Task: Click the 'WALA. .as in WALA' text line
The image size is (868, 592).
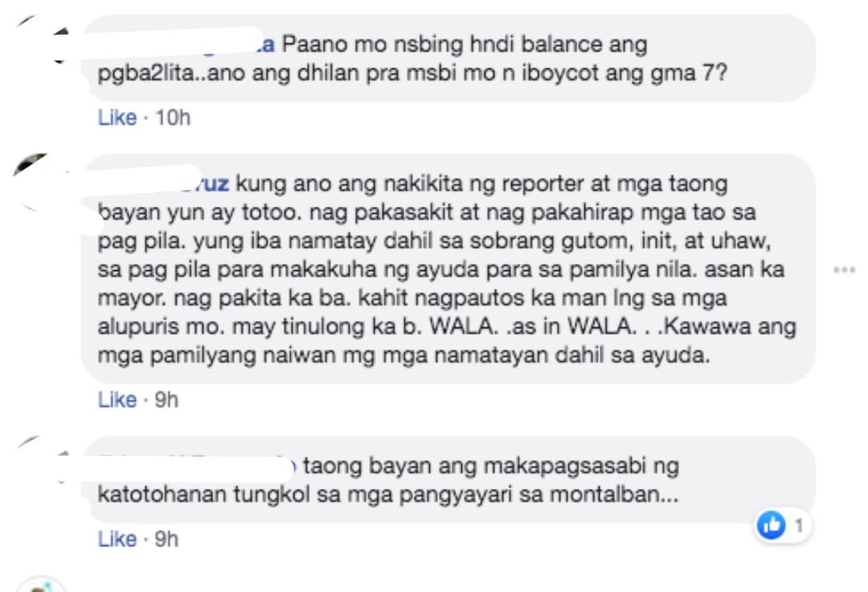Action: tap(533, 326)
